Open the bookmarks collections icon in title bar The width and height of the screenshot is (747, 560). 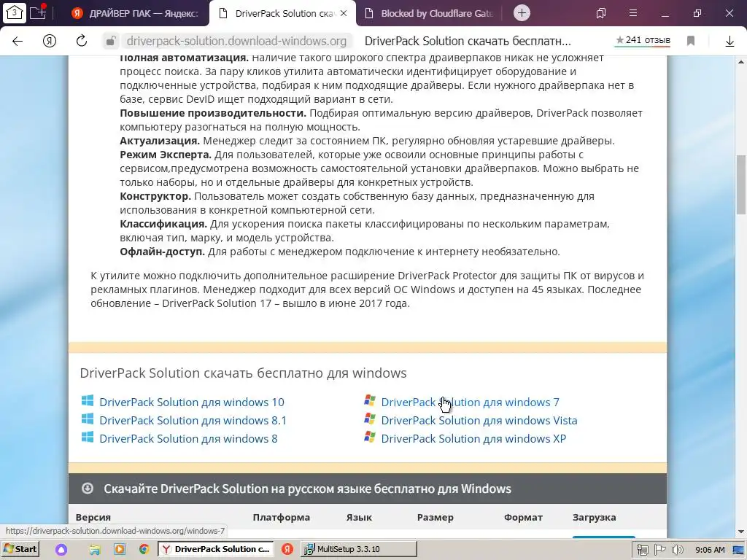pos(601,13)
